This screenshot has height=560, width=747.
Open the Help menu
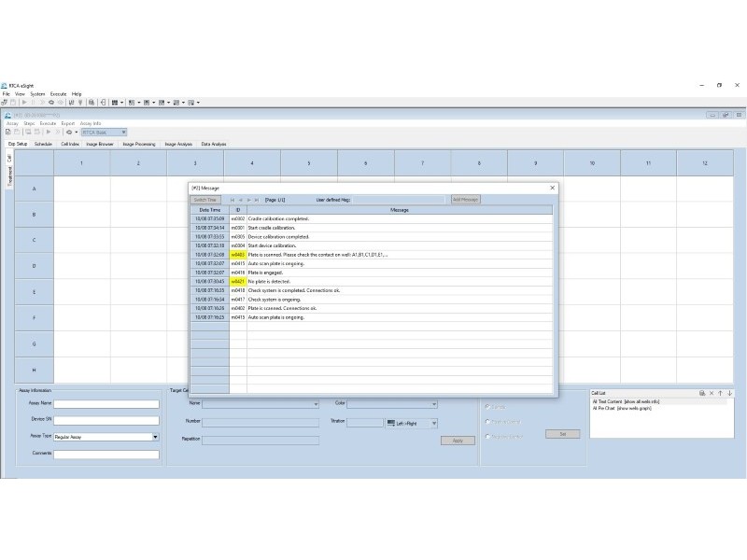click(x=77, y=94)
